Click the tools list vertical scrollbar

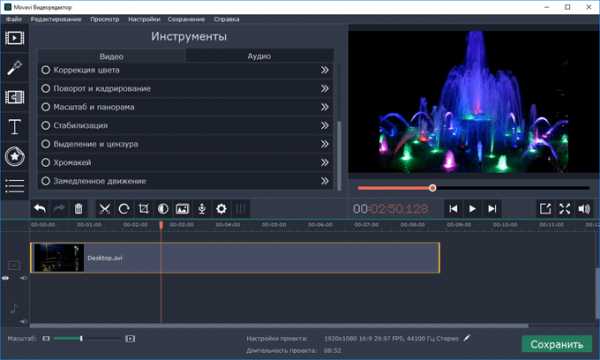339,156
